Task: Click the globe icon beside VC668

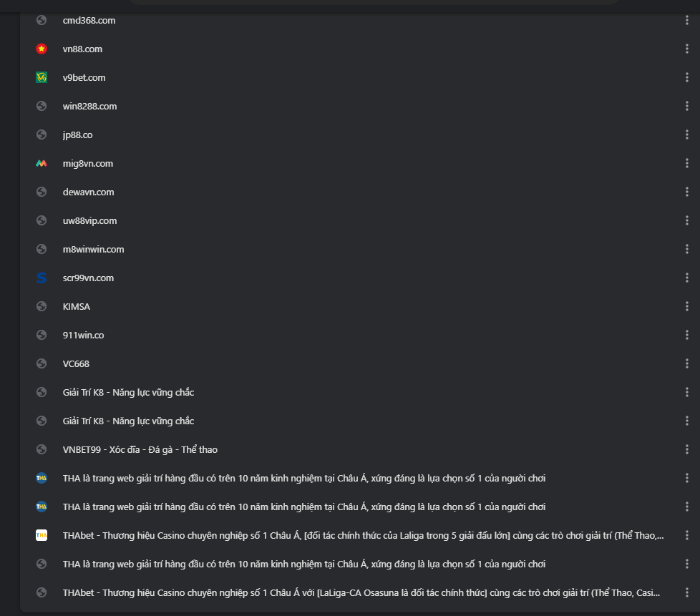Action: [x=42, y=363]
